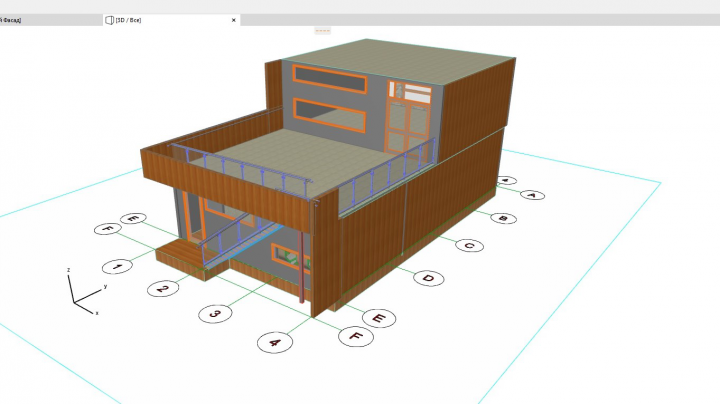The image size is (720, 404).
Task: Select grid axis marker 1
Action: click(x=117, y=266)
